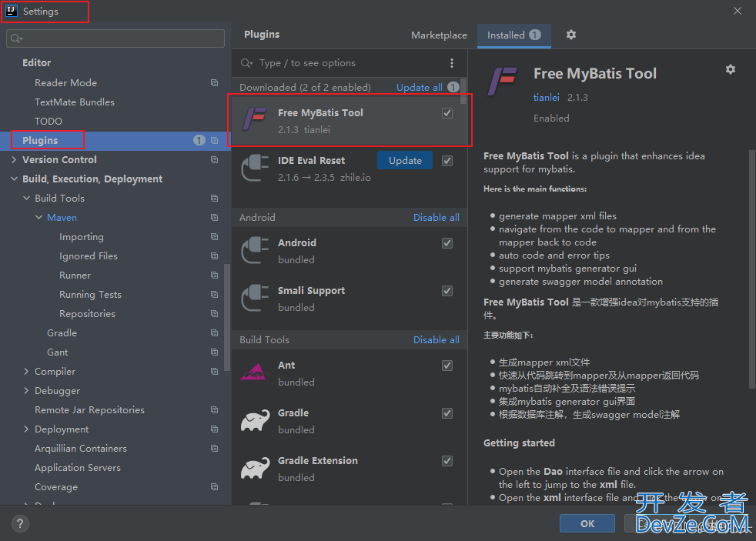Uncheck the Android plugin checkbox
Image resolution: width=756 pixels, height=541 pixels.
click(447, 243)
